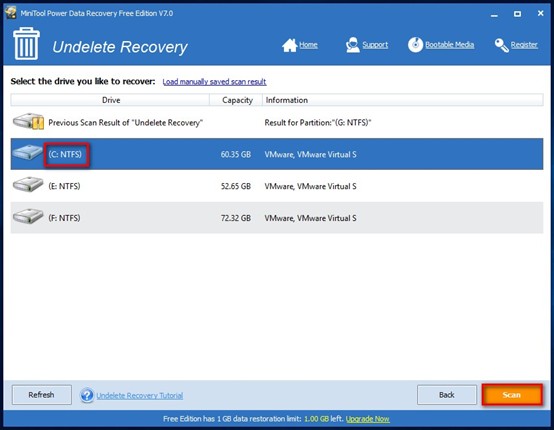
Task: Open the Register link
Action: [524, 45]
